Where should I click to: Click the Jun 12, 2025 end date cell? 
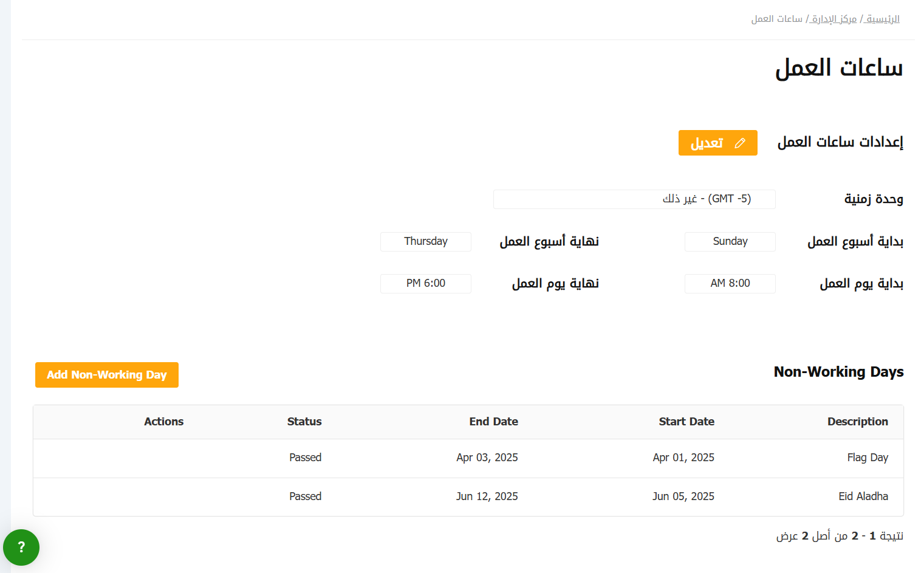(487, 496)
